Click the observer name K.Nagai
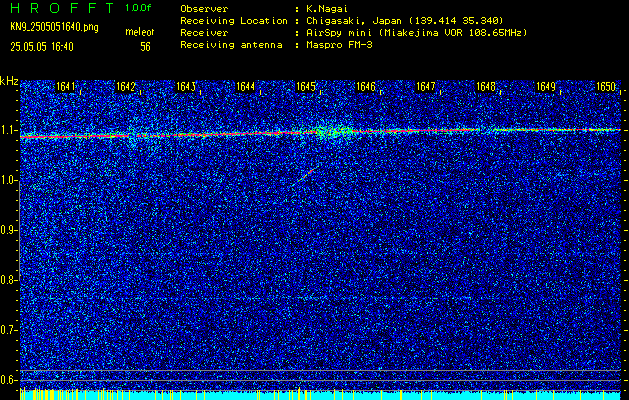629x400 pixels. coord(326,9)
